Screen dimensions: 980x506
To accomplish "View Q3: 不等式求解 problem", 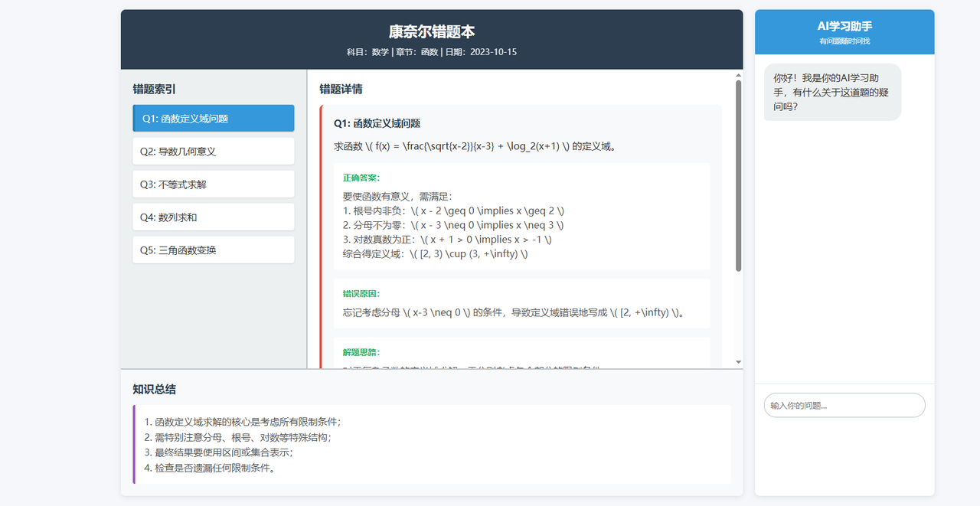I will [213, 184].
